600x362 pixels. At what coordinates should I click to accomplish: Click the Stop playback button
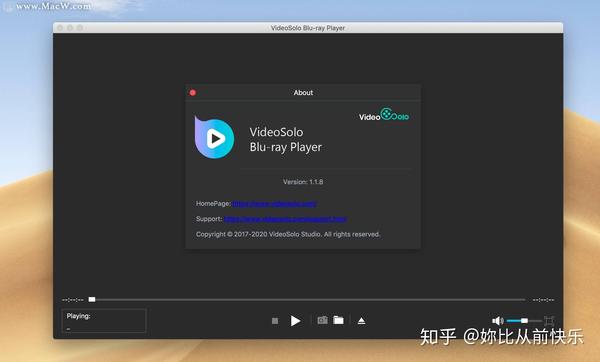tap(275, 321)
